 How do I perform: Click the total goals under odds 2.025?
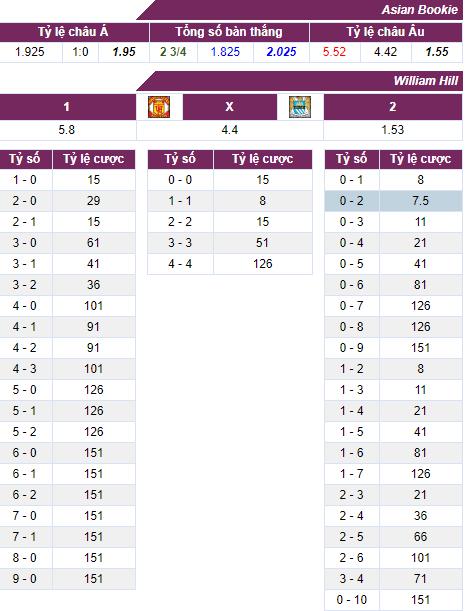[x=281, y=52]
